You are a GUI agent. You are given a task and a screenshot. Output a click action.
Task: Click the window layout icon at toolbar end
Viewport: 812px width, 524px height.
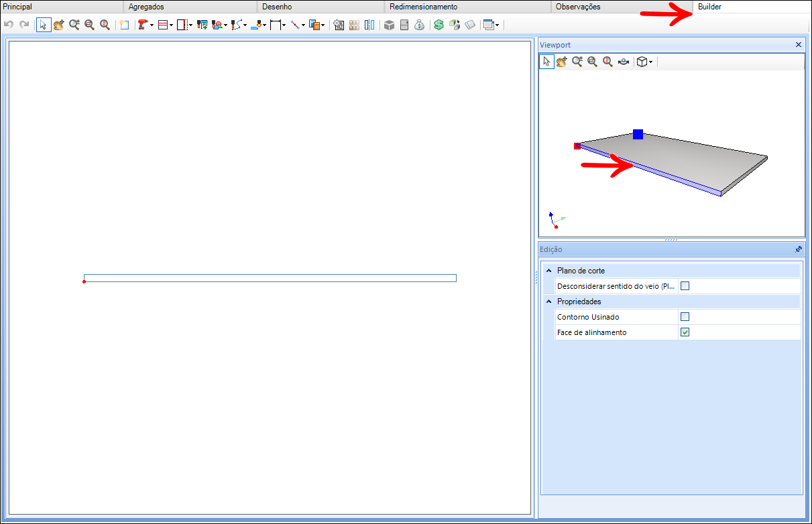click(x=488, y=25)
